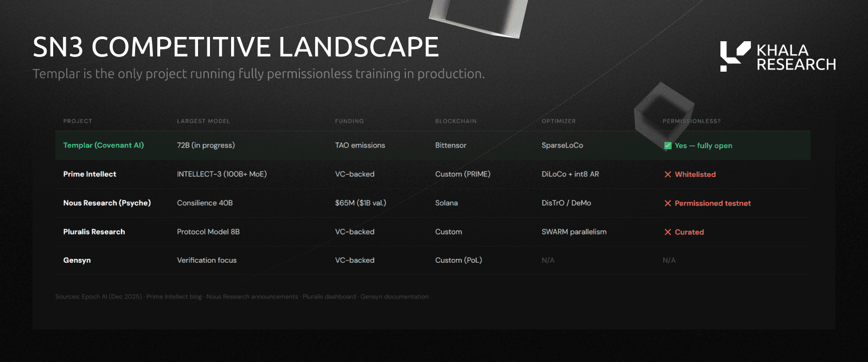
Task: Select the "Templar (Covenant AI)" project cell
Action: coord(104,145)
